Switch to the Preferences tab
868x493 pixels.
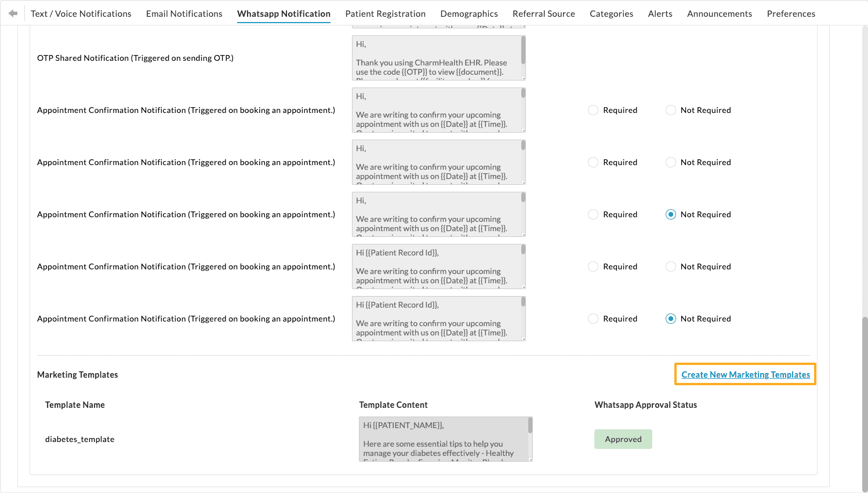(791, 13)
